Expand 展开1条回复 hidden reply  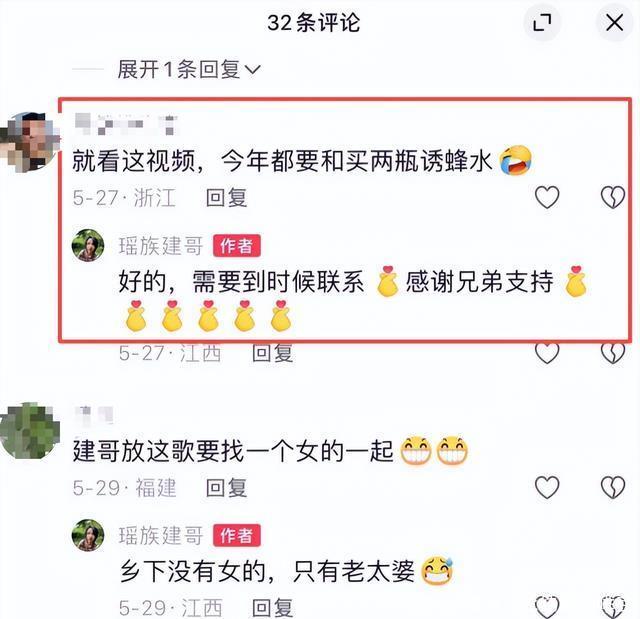pos(189,69)
